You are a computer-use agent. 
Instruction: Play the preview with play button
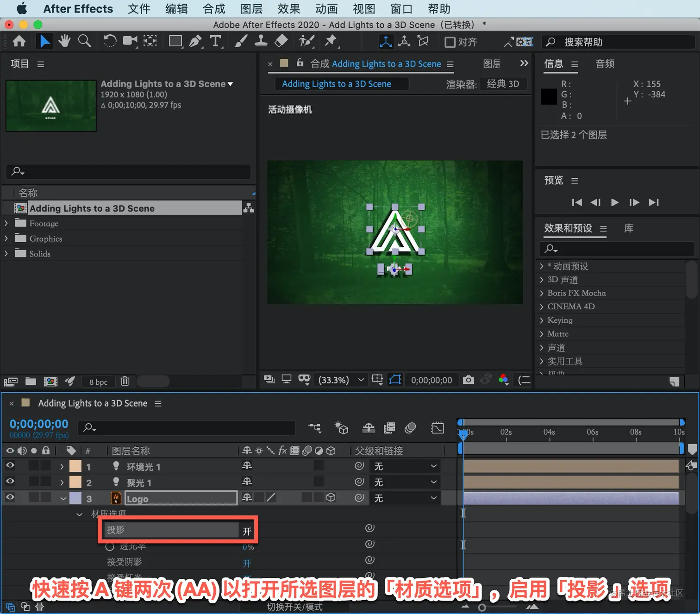coord(615,202)
